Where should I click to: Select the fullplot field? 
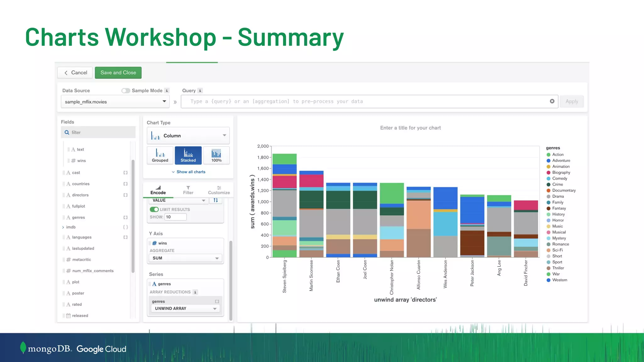[x=78, y=206]
